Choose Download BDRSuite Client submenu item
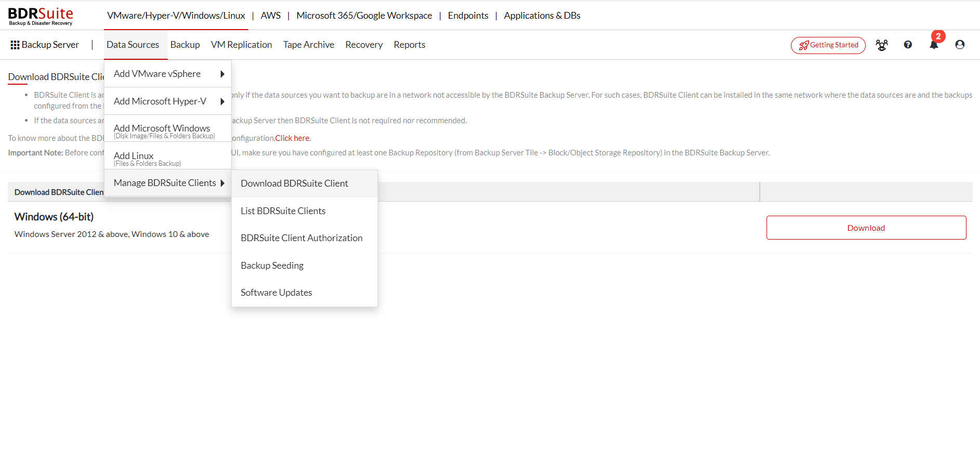The width and height of the screenshot is (980, 461). click(x=304, y=183)
